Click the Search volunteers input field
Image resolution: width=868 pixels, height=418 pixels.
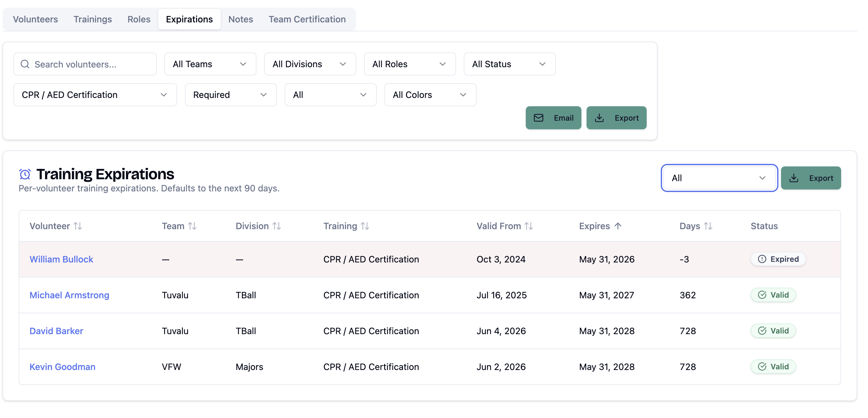coord(85,64)
